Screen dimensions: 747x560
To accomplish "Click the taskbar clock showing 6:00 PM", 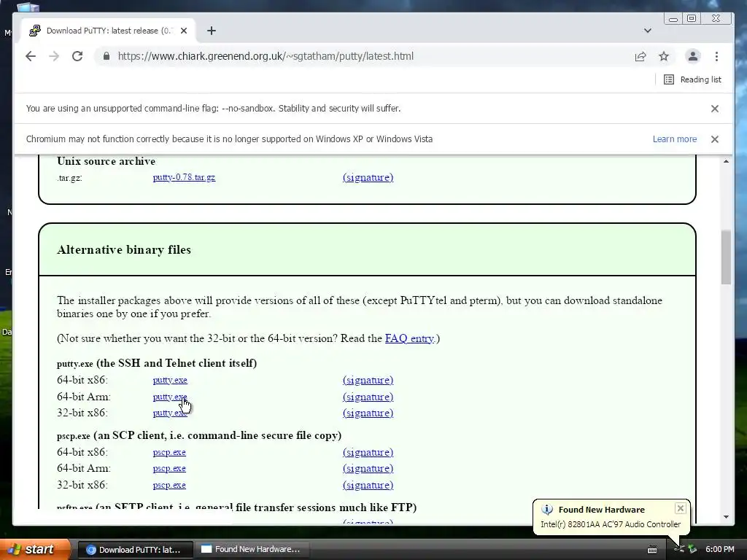I will click(720, 550).
